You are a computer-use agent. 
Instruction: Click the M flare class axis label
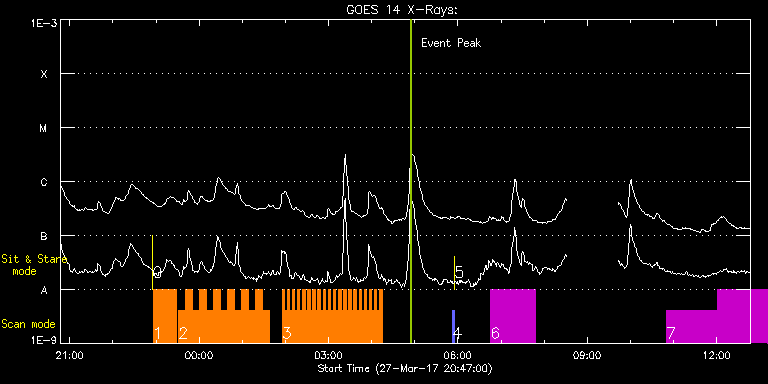click(43, 128)
